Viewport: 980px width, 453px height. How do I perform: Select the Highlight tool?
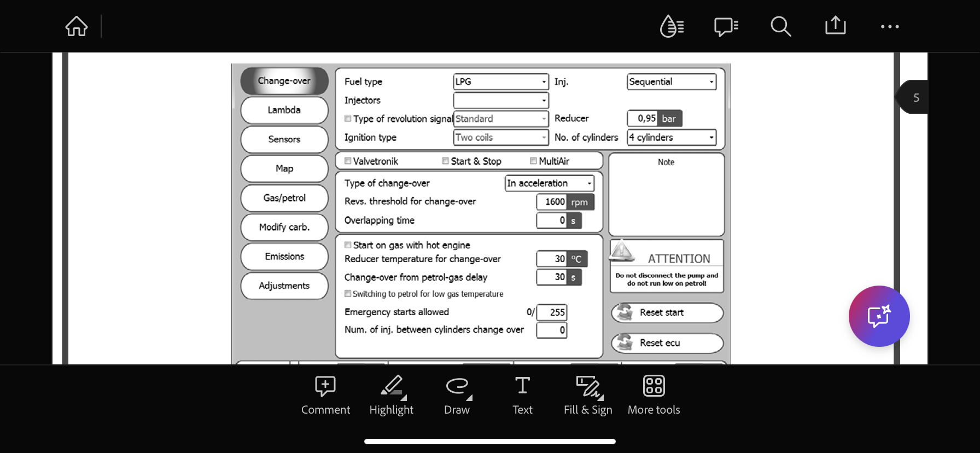coord(392,396)
